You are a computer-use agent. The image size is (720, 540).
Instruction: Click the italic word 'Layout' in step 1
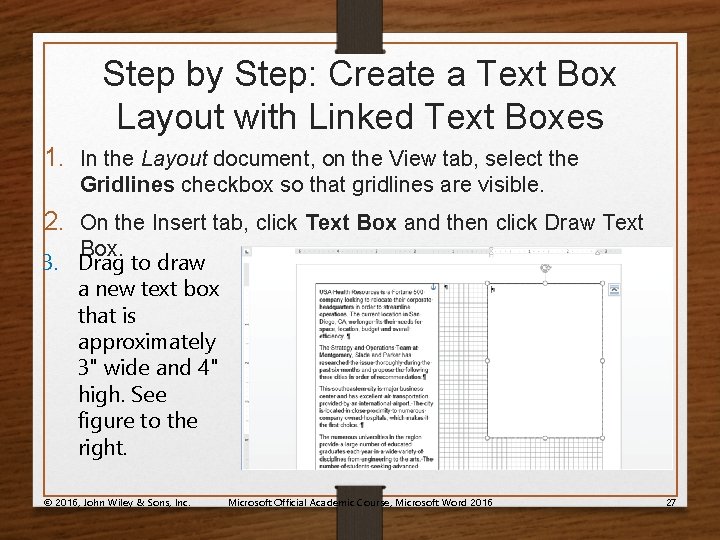point(174,159)
